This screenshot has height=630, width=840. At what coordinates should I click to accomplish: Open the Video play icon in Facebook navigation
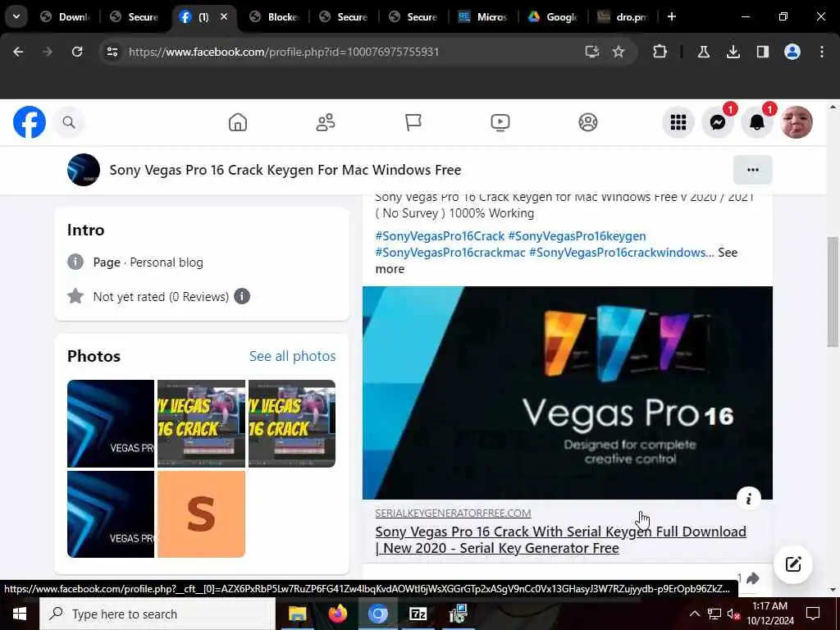point(500,122)
